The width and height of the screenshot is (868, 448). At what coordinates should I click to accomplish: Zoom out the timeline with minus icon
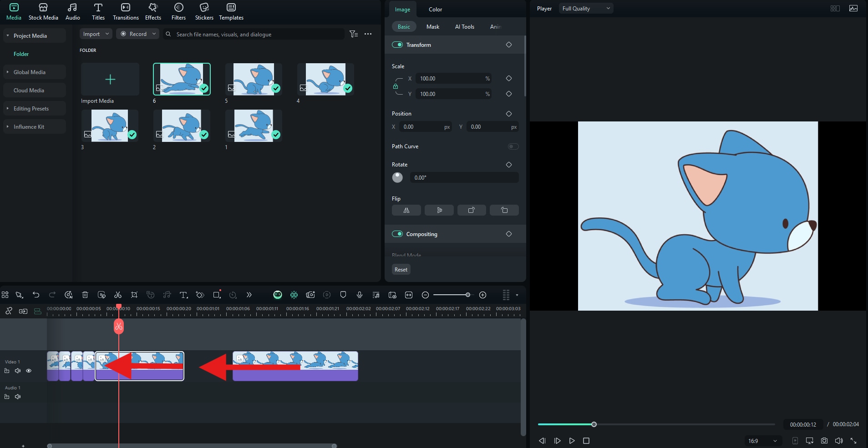coord(425,295)
